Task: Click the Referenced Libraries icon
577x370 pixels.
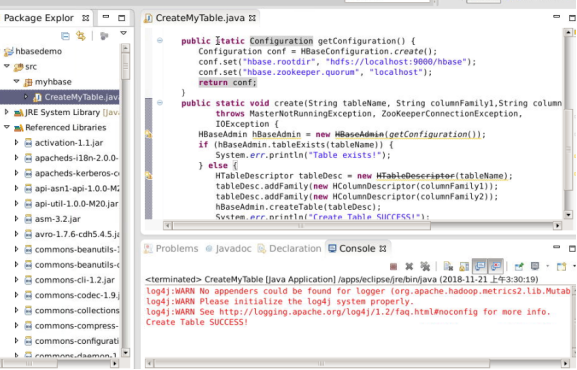Action: click(x=18, y=128)
